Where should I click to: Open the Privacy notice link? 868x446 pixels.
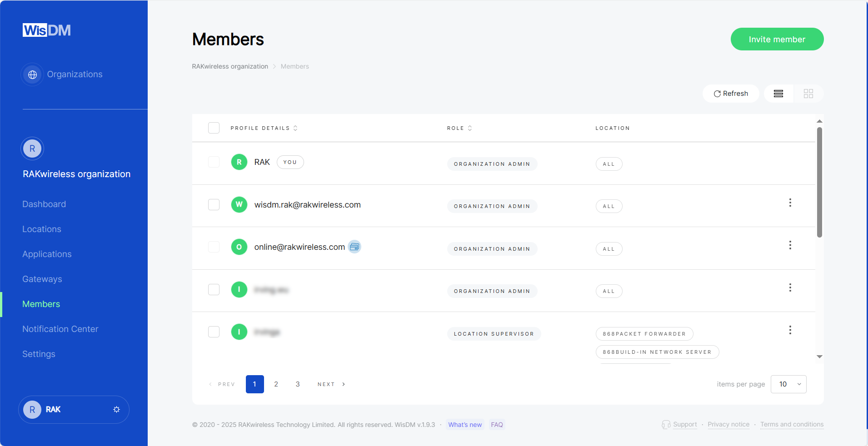728,425
